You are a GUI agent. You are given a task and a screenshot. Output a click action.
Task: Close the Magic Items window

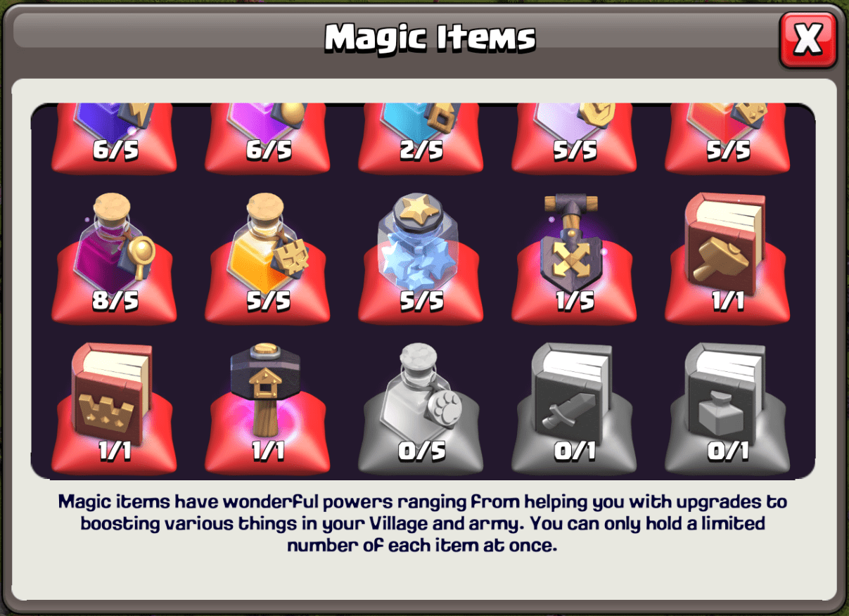click(x=807, y=39)
